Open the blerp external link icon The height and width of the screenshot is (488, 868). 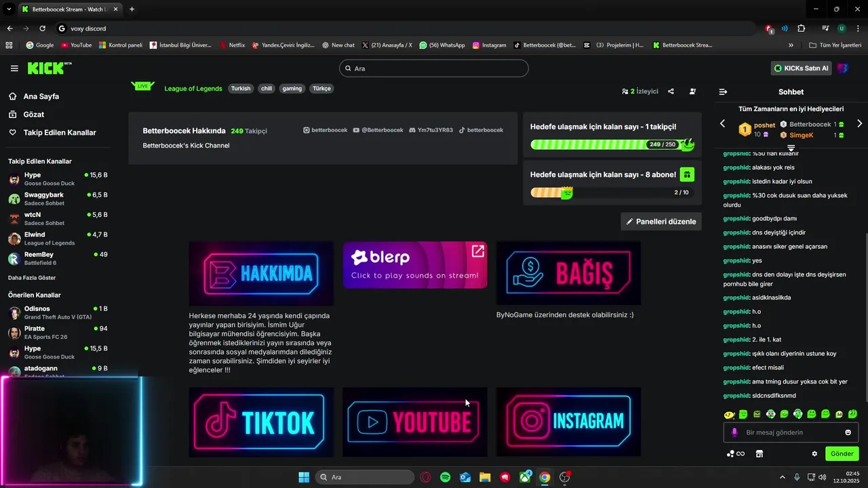pos(478,251)
